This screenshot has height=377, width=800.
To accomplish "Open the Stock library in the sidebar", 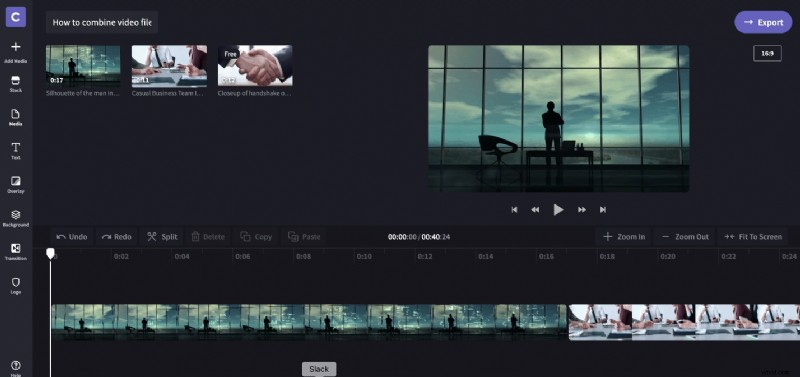I will [16, 85].
